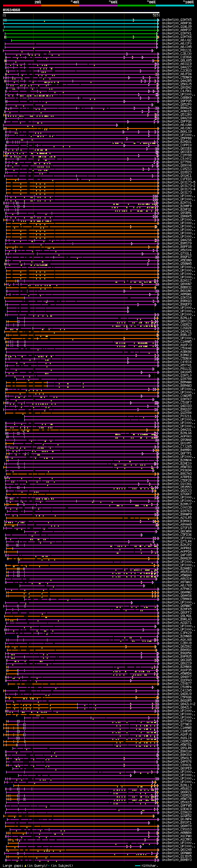Click the label UniRef100_Q03173-2
This screenshot has width=197, height=868.
point(179,186)
